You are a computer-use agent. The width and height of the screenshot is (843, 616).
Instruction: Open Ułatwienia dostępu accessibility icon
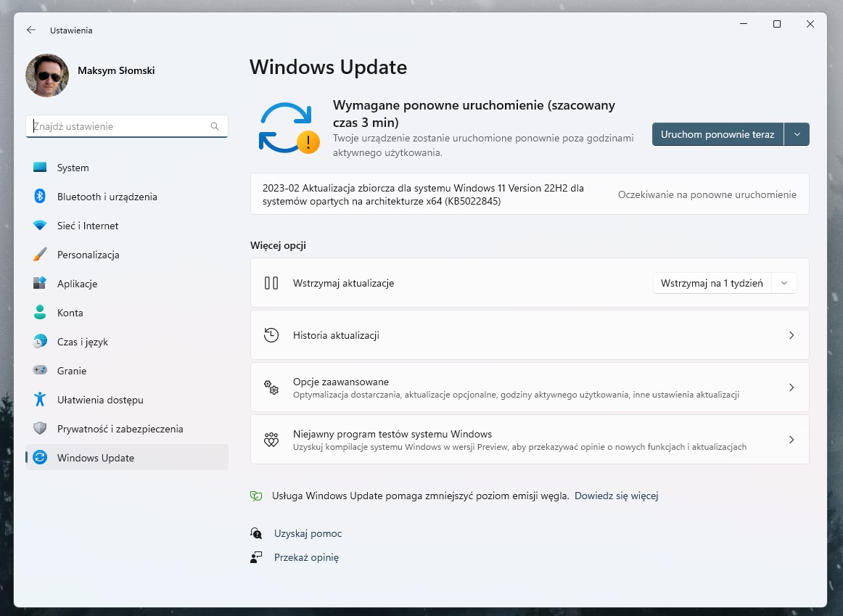coord(41,400)
